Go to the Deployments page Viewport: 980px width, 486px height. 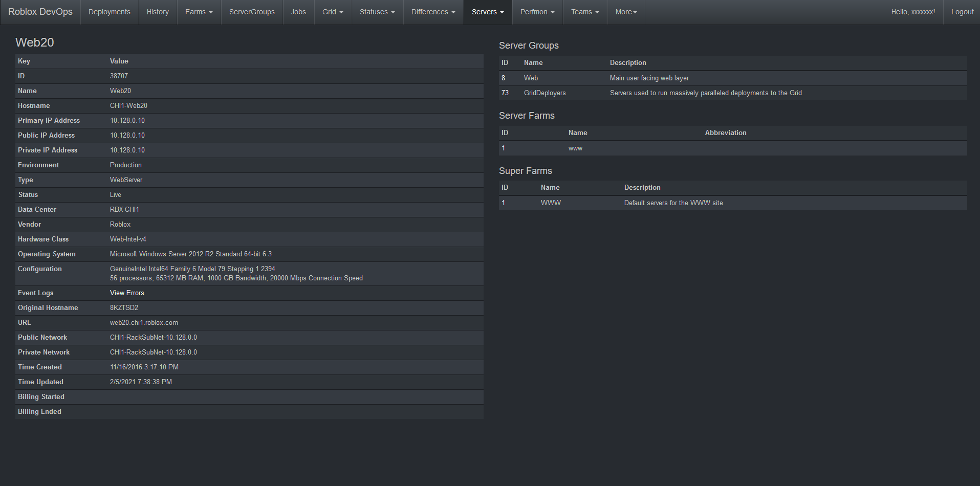(110, 12)
